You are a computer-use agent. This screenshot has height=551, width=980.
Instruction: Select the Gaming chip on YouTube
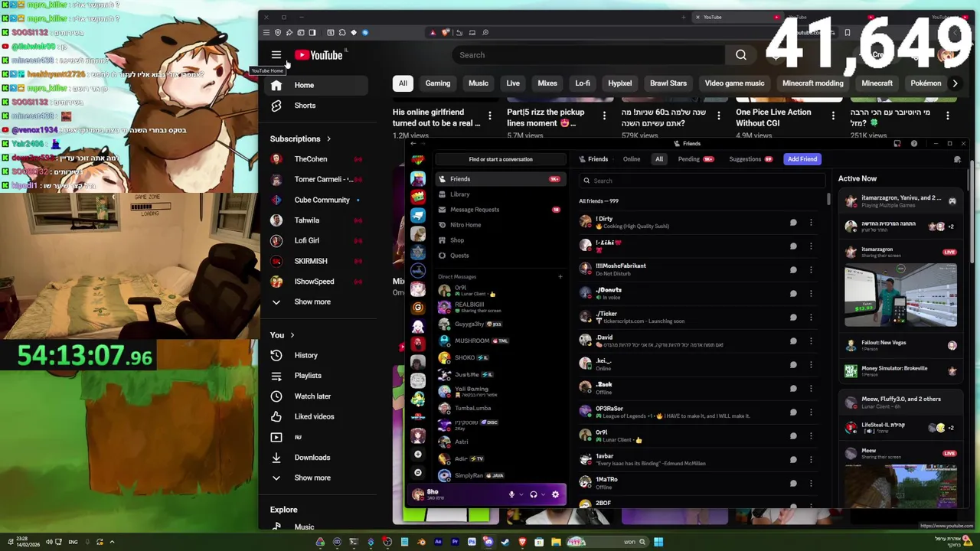438,83
